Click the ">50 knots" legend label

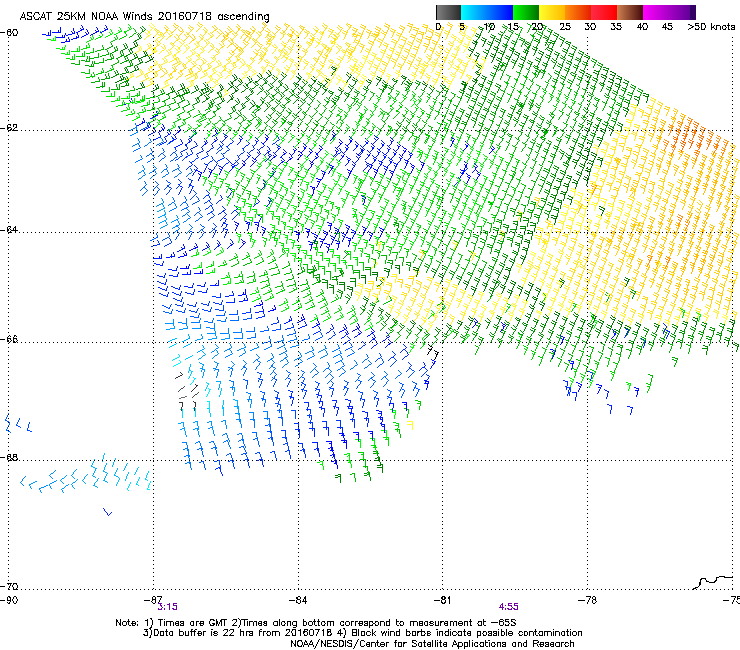coord(711,27)
